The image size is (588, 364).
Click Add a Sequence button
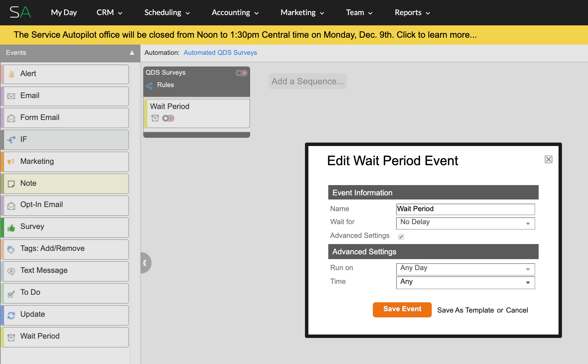[x=308, y=81]
